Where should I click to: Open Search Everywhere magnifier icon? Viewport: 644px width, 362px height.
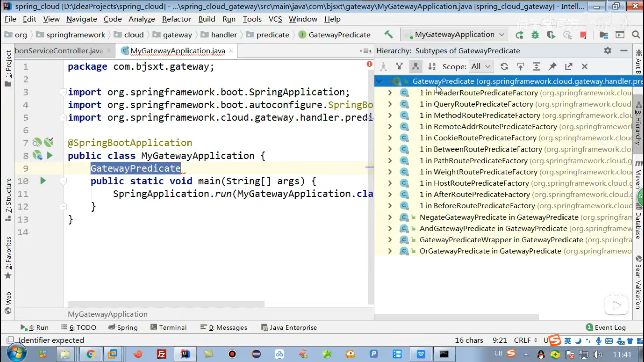636,35
